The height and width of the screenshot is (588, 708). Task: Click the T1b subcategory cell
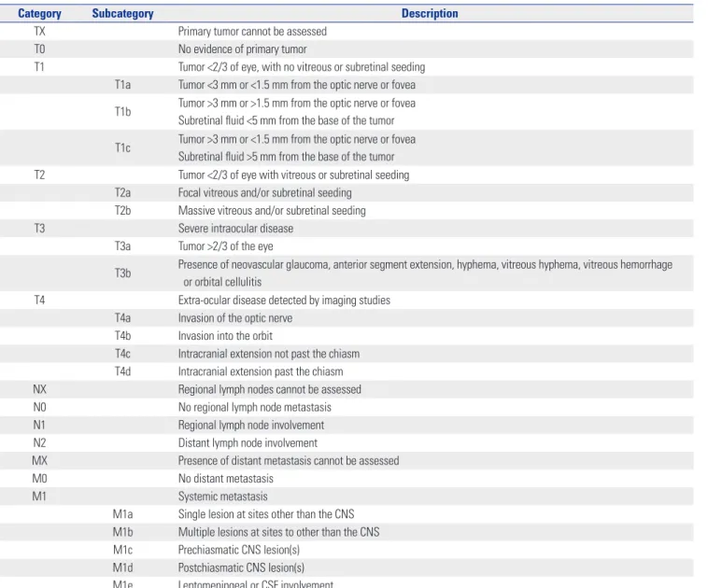tap(122, 111)
